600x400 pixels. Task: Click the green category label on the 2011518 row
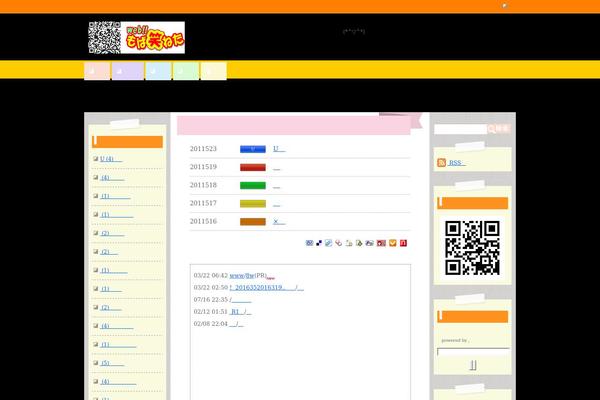253,186
